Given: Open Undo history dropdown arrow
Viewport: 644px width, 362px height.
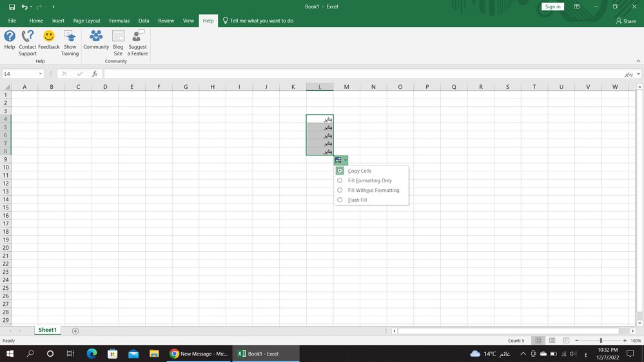Looking at the screenshot, I should coord(31,6).
